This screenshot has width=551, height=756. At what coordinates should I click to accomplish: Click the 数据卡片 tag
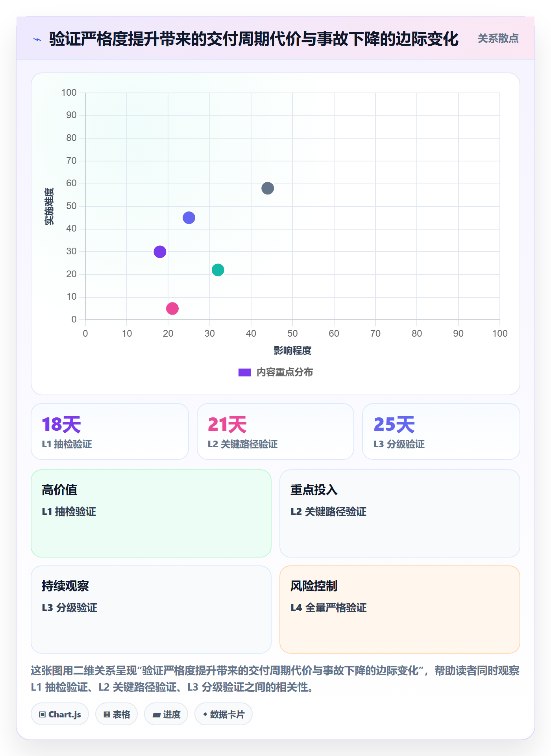click(224, 714)
